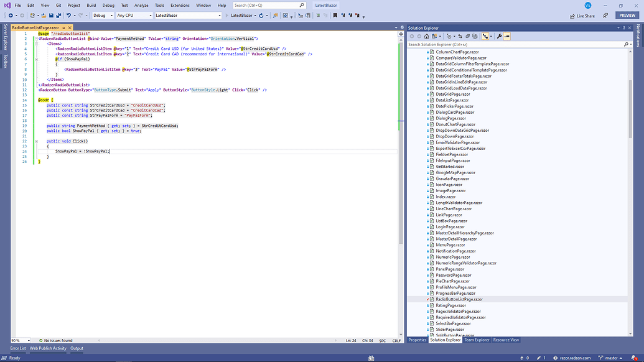Sync Solution Explorer with active document
The width and height of the screenshot is (644, 362).
[460, 36]
